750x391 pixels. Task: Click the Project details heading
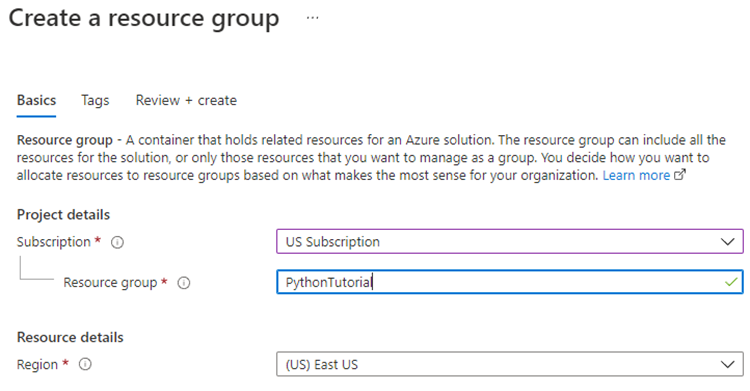coord(63,215)
